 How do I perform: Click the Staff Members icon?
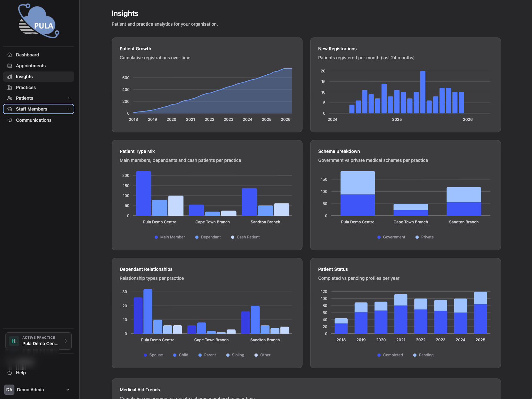[x=10, y=109]
